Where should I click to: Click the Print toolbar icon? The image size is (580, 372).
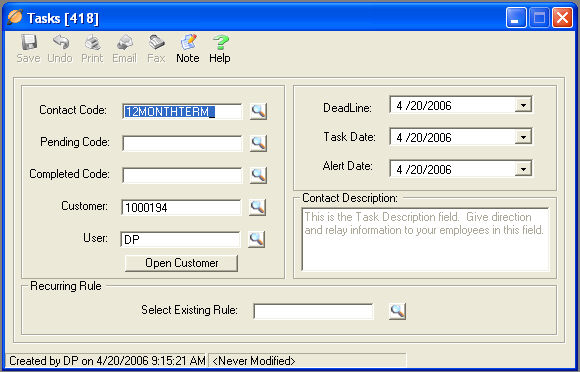[x=92, y=48]
